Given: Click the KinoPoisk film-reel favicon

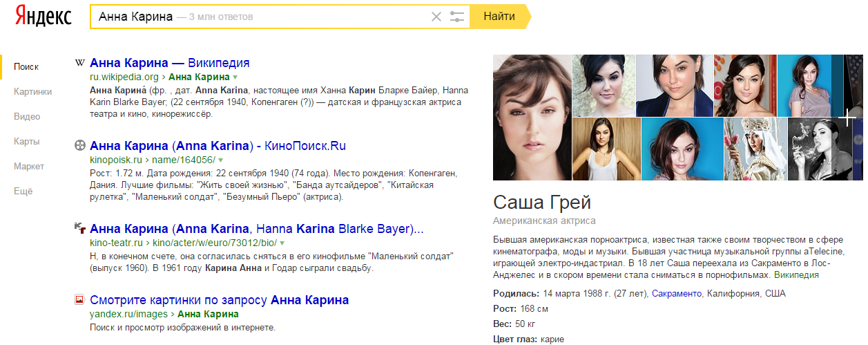Looking at the screenshot, I should (x=80, y=146).
